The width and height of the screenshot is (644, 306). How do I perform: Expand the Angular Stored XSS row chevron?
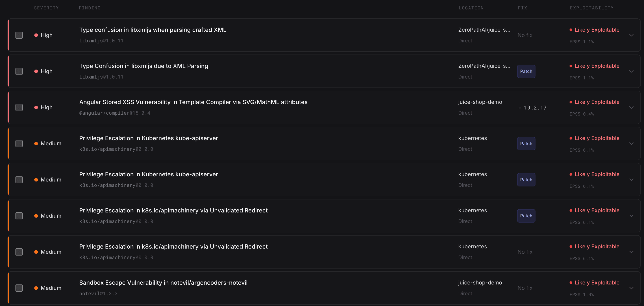tap(631, 108)
